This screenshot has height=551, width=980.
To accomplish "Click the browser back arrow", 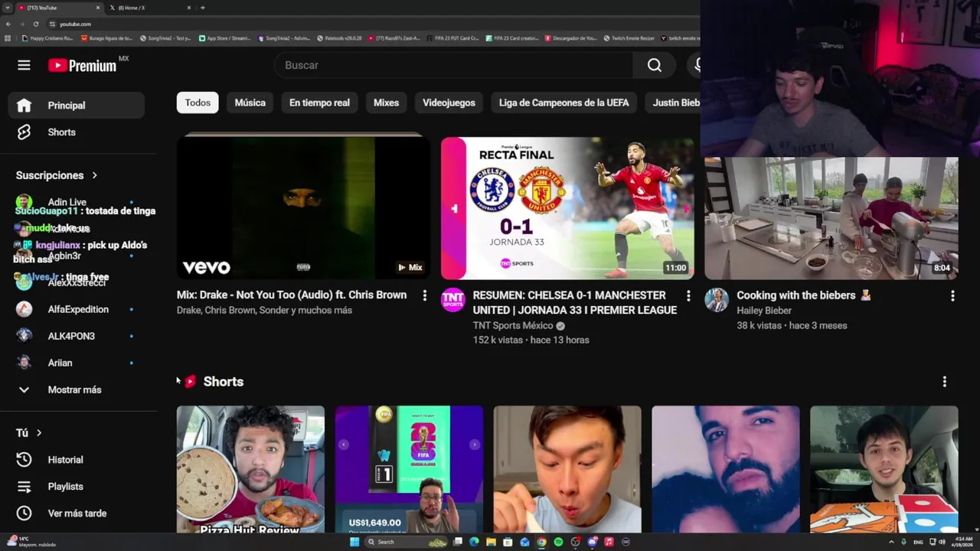I will click(8, 24).
